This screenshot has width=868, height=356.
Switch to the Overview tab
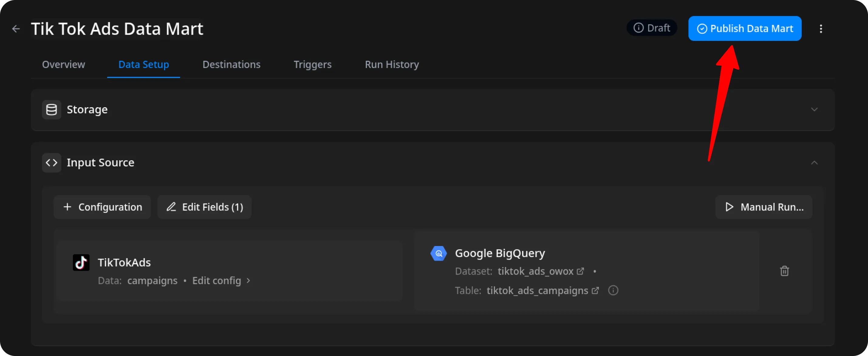pyautogui.click(x=64, y=64)
